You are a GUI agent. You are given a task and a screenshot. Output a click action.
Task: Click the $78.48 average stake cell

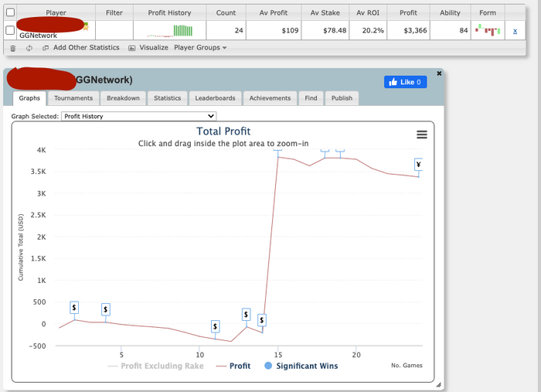pyautogui.click(x=325, y=30)
